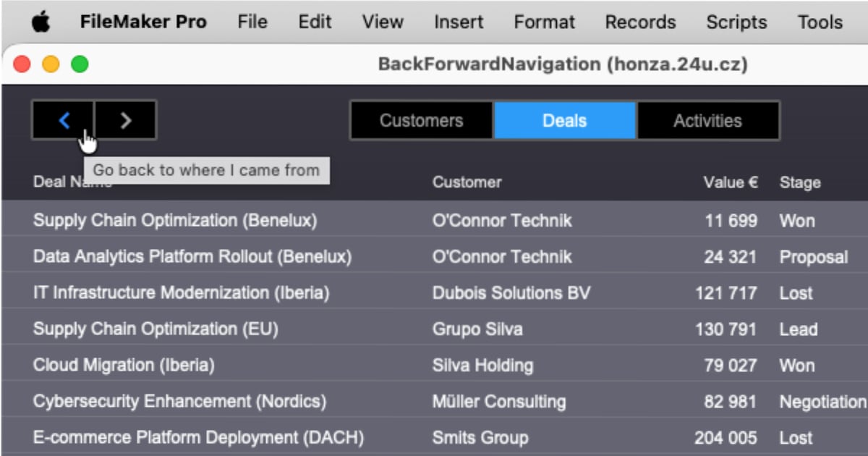Click the Proposal stage cell

814,257
